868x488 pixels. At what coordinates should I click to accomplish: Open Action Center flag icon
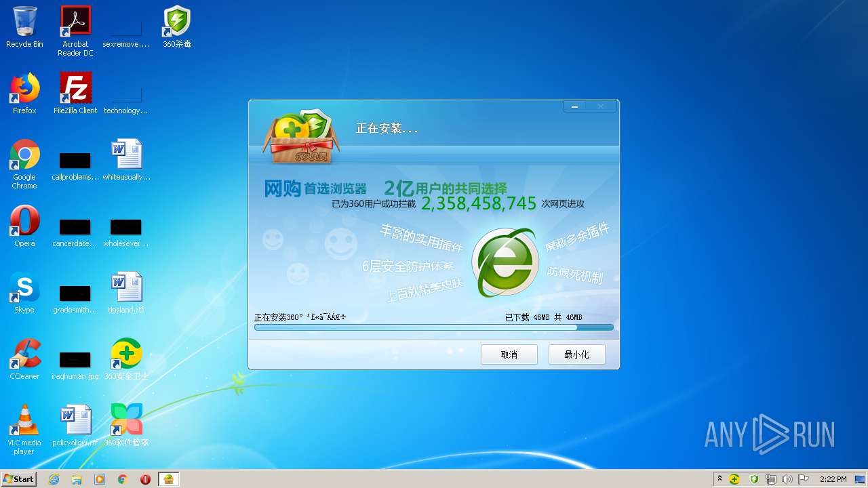pyautogui.click(x=804, y=479)
